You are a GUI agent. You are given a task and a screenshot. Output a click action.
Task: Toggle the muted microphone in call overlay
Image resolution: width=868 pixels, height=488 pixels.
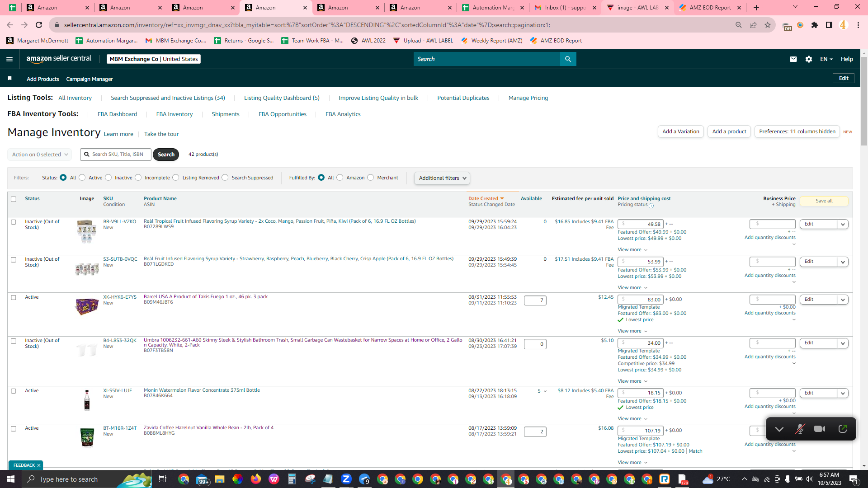[x=800, y=429]
